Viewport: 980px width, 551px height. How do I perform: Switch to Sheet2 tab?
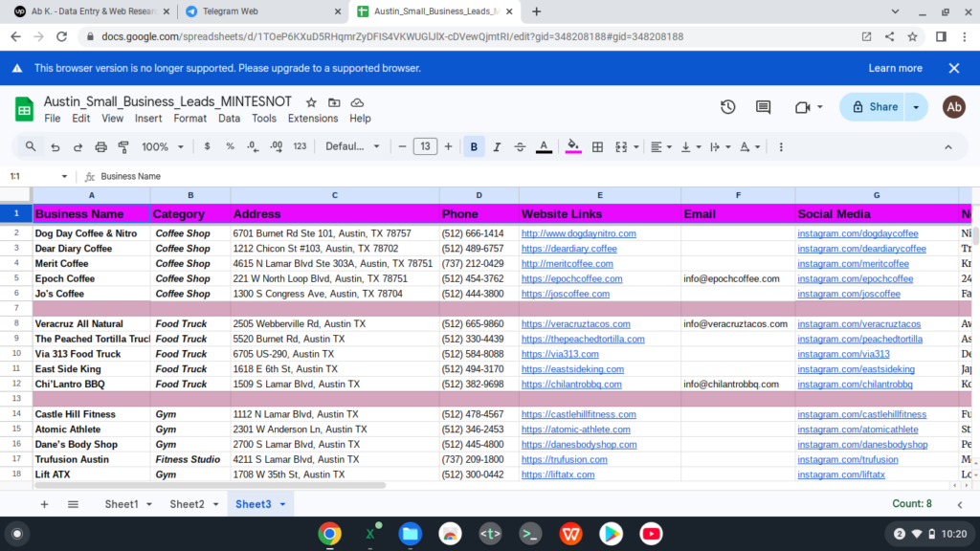(187, 504)
